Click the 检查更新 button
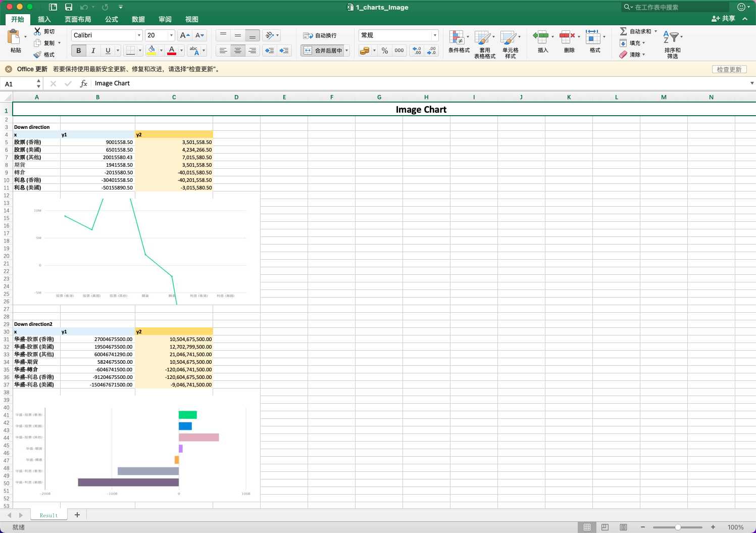This screenshot has width=756, height=533. click(729, 69)
